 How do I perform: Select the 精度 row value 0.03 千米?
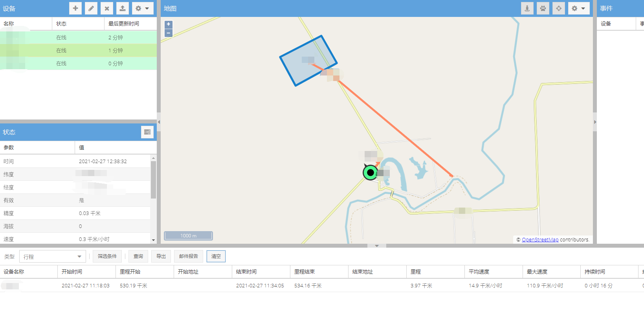(x=90, y=213)
